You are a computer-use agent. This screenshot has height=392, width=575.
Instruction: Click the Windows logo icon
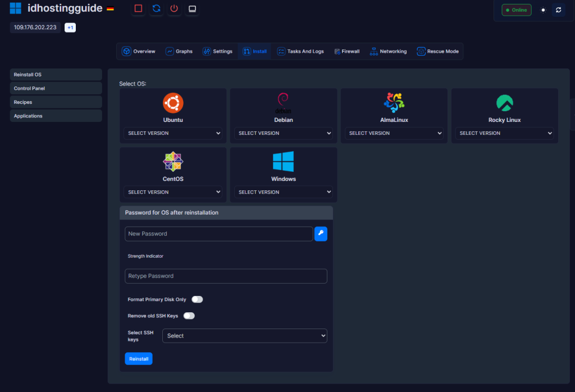(x=284, y=161)
